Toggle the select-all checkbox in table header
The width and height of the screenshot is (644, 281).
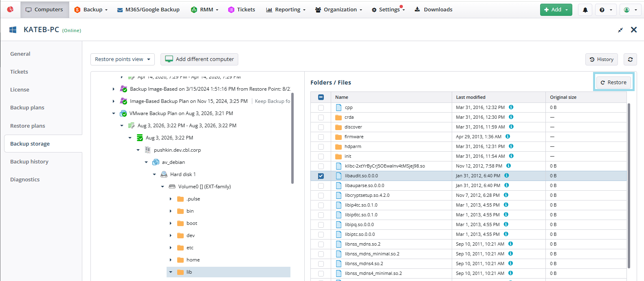tap(321, 97)
